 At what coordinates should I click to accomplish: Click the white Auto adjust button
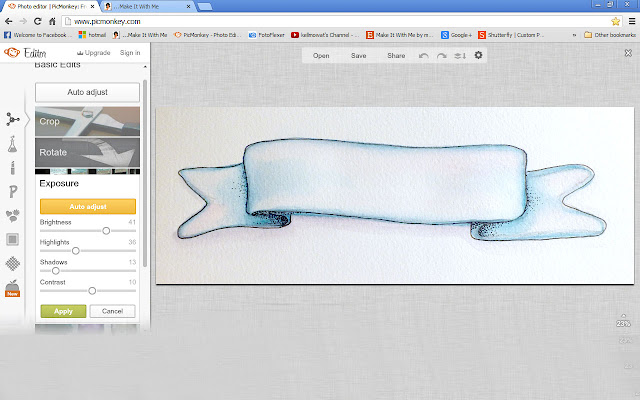point(87,92)
